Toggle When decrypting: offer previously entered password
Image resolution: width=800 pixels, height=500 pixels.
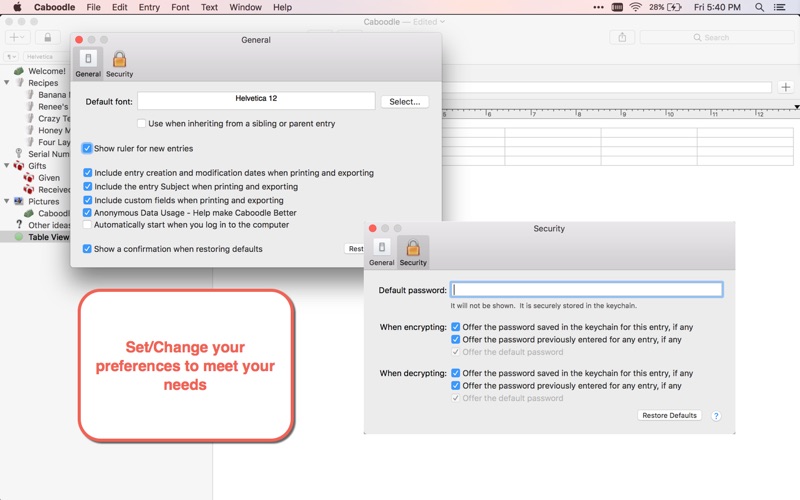(456, 386)
